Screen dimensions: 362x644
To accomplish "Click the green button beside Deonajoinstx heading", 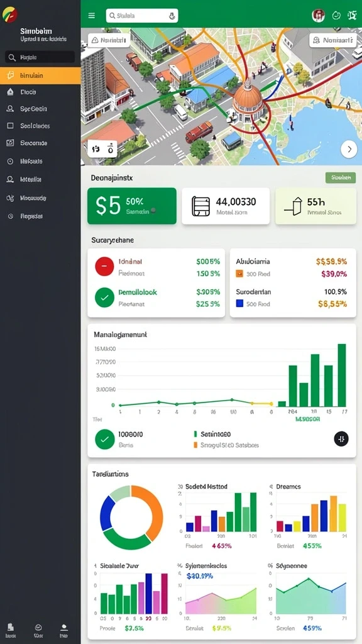I will (x=341, y=177).
